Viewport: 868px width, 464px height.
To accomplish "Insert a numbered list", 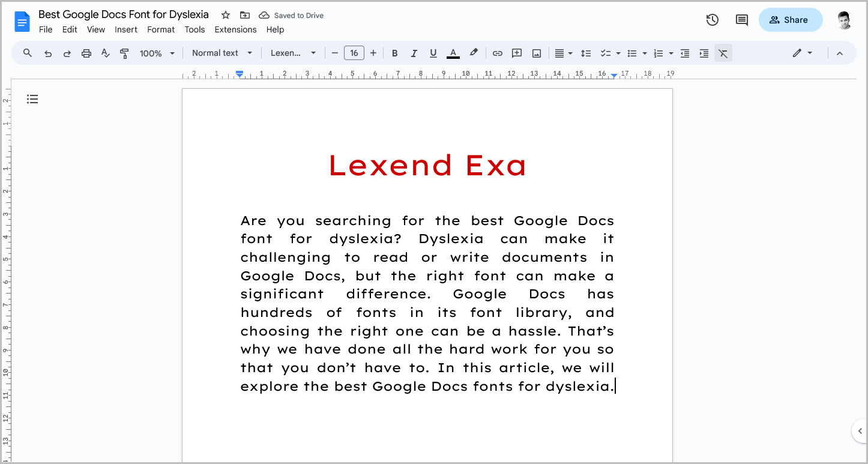I will click(x=659, y=53).
